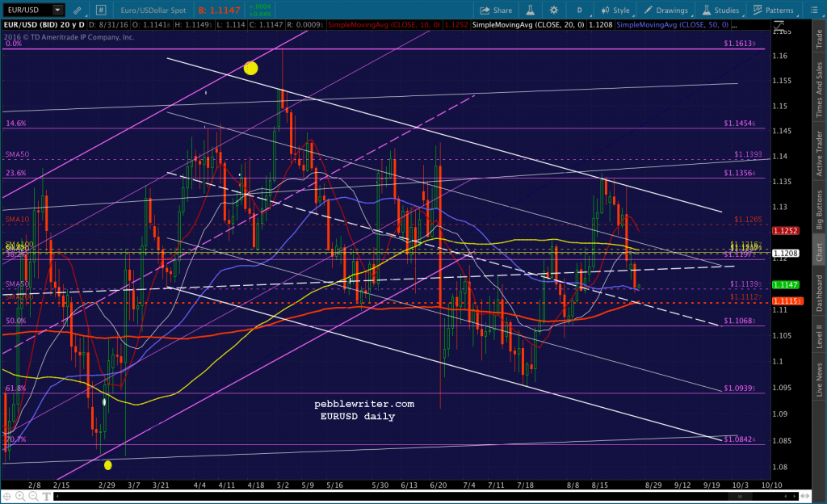This screenshot has height=504, width=827.
Task: Click the SimpleMovingAvg (CLOSE, 50, 0) label
Action: [x=673, y=25]
